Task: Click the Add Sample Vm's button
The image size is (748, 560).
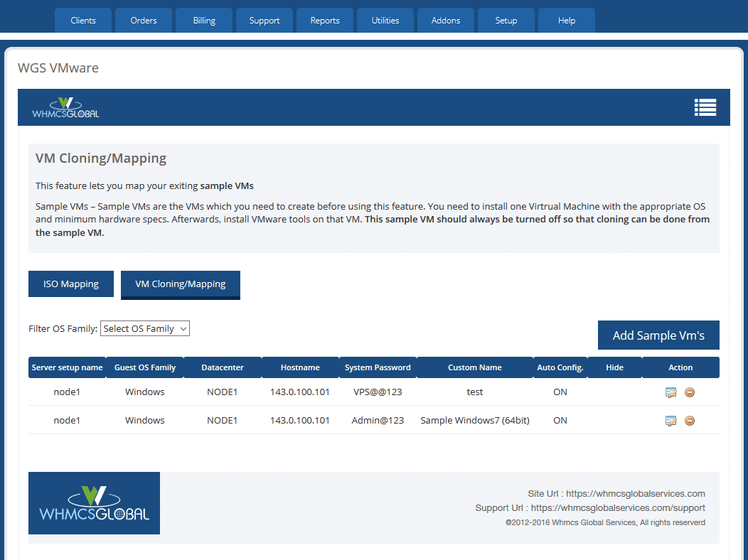Action: click(x=658, y=335)
